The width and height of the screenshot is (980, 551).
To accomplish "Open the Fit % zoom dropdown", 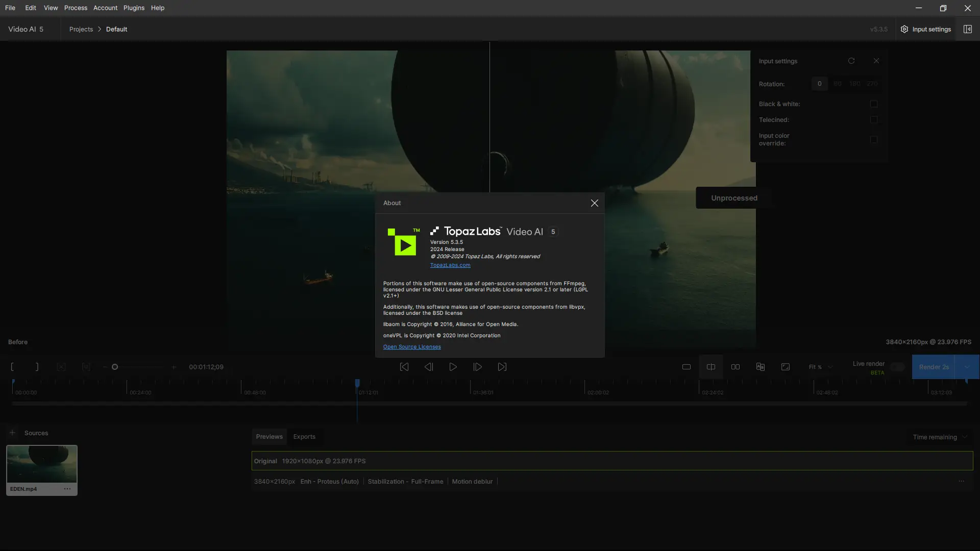I will [x=820, y=367].
